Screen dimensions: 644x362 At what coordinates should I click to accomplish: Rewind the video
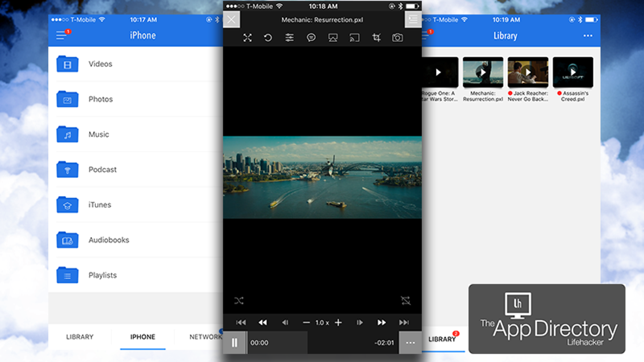coord(263,323)
